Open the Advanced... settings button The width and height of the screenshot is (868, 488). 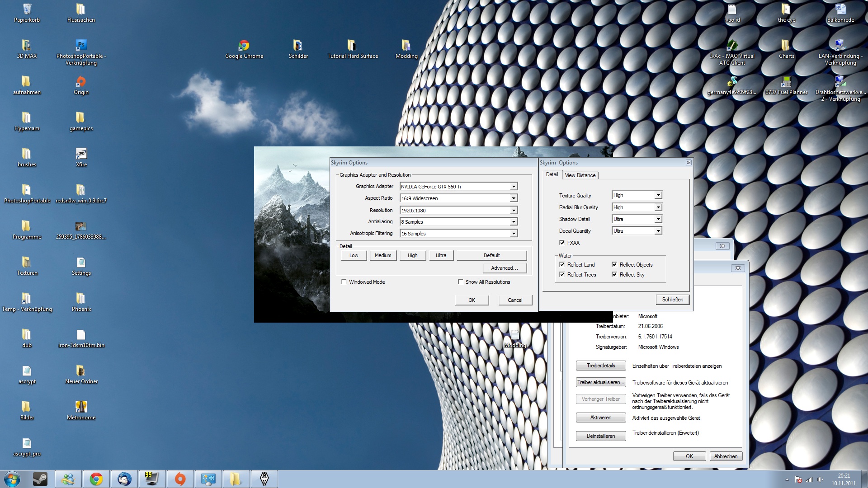505,268
